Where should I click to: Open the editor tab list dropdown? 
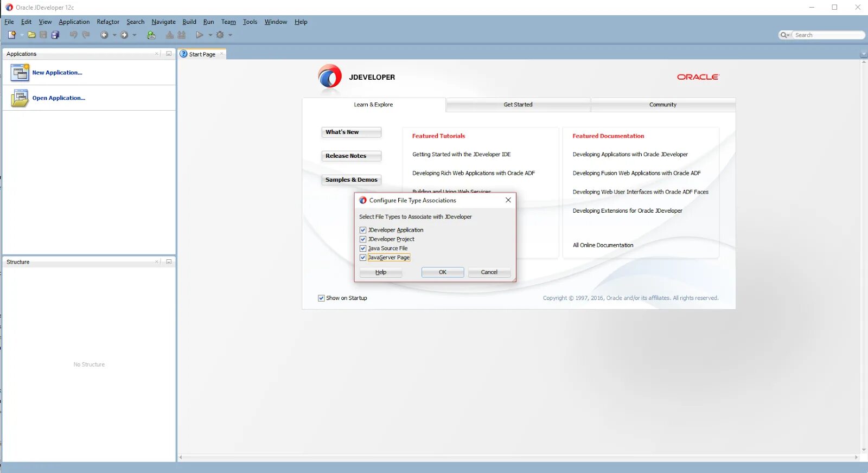[864, 54]
